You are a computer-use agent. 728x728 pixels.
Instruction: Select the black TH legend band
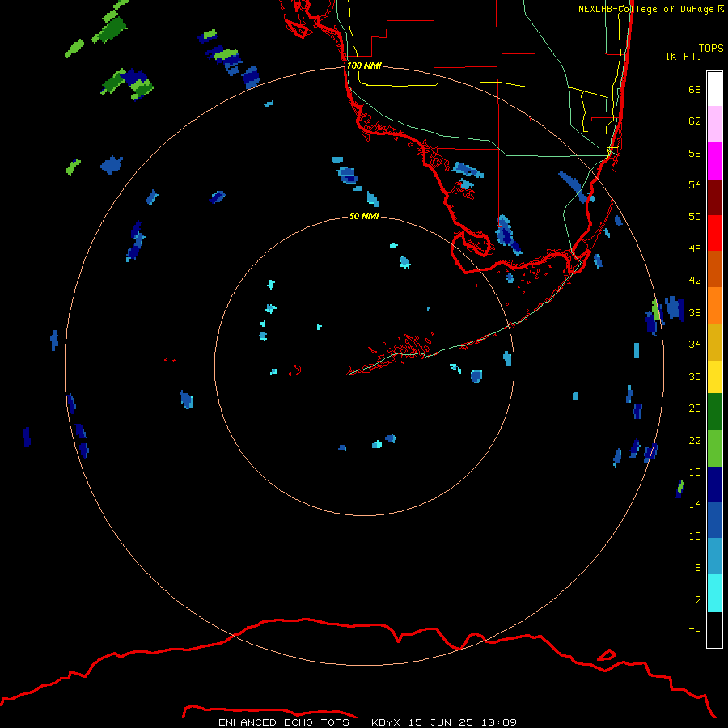click(x=714, y=629)
